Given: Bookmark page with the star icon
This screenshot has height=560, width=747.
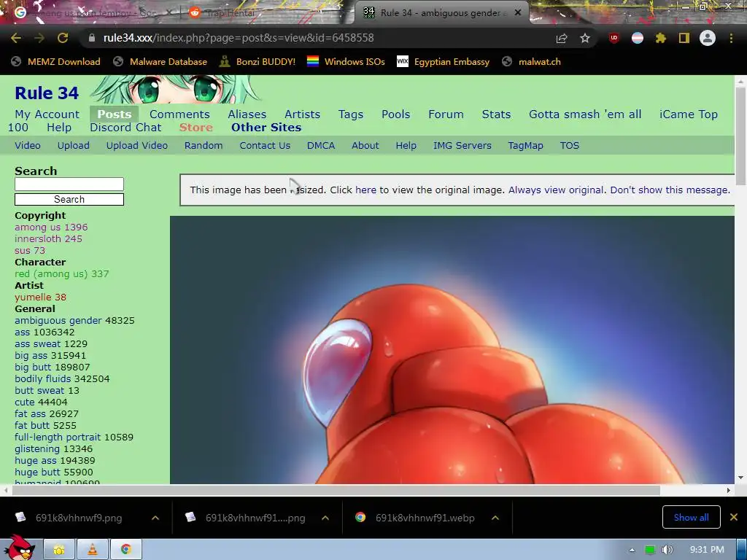Looking at the screenshot, I should pyautogui.click(x=585, y=38).
